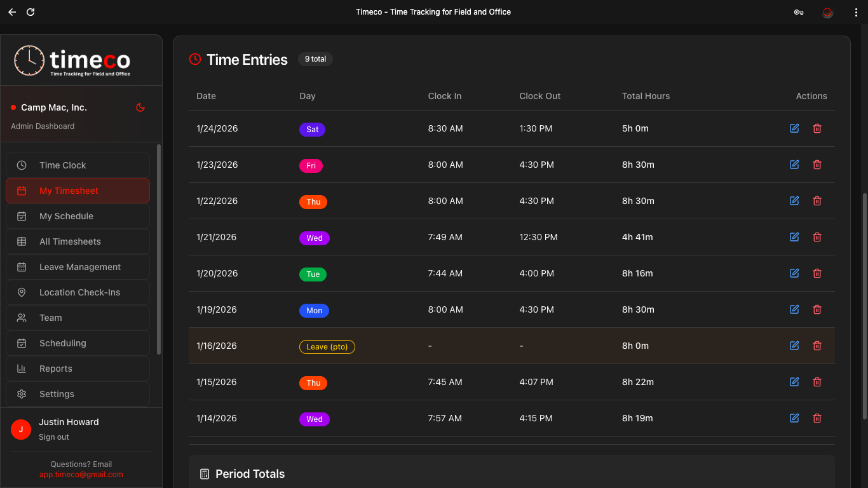Open Leave Management
Image resolution: width=868 pixels, height=488 pixels.
pos(78,267)
